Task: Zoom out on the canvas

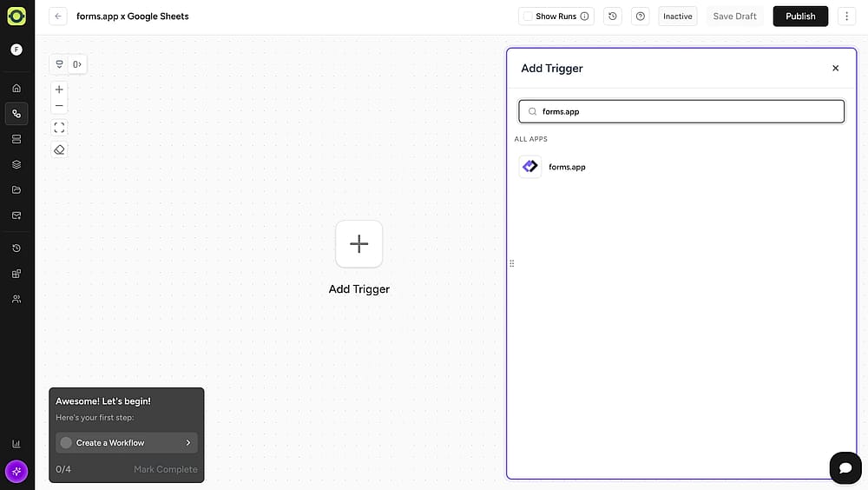Action: 59,105
